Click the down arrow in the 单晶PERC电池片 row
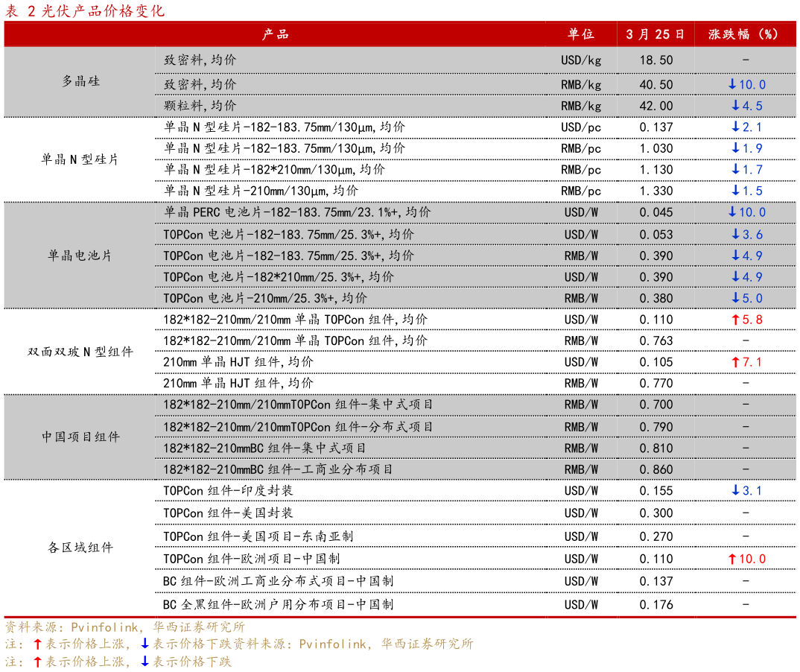The height and width of the screenshot is (672, 800). pos(732,212)
